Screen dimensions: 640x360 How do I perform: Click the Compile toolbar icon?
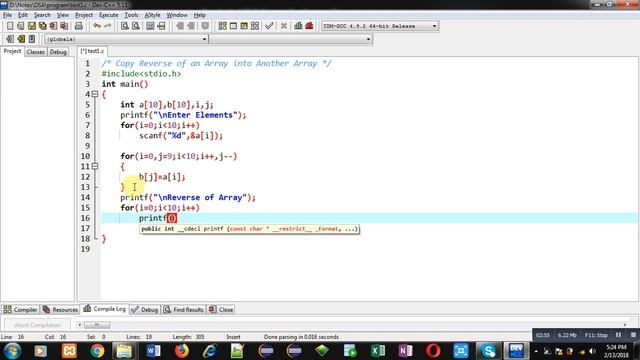coord(222,26)
